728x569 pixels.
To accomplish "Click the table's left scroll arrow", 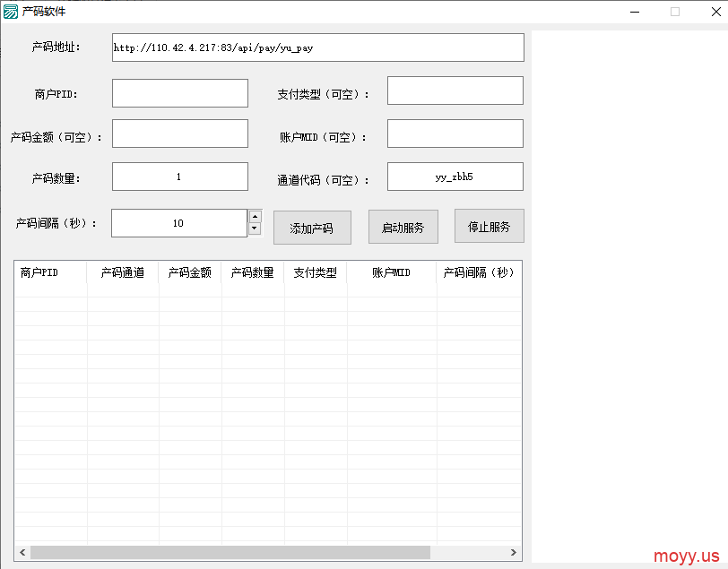I will (x=22, y=553).
